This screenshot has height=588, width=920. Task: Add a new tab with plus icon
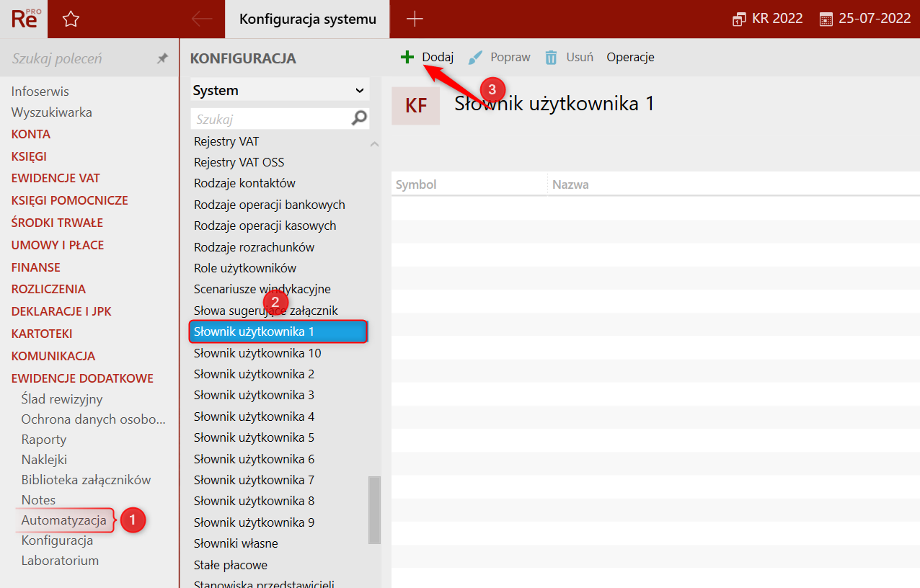pos(415,19)
